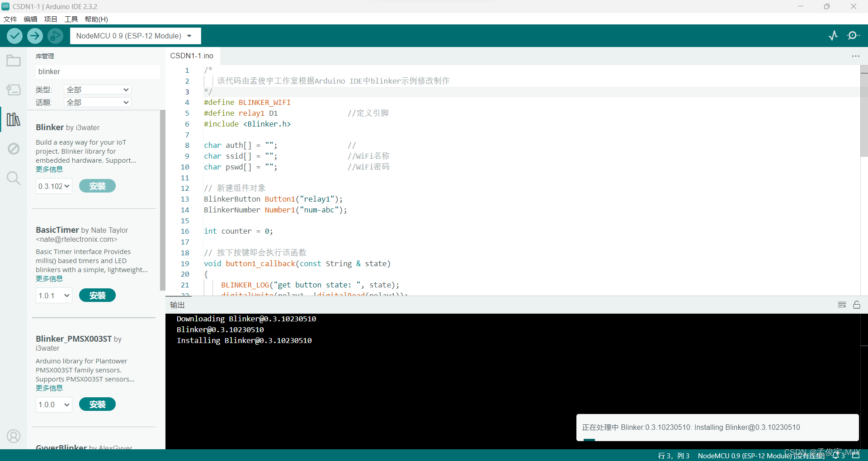Open the Search sidebar icon
This screenshot has height=461, width=868.
(x=14, y=178)
